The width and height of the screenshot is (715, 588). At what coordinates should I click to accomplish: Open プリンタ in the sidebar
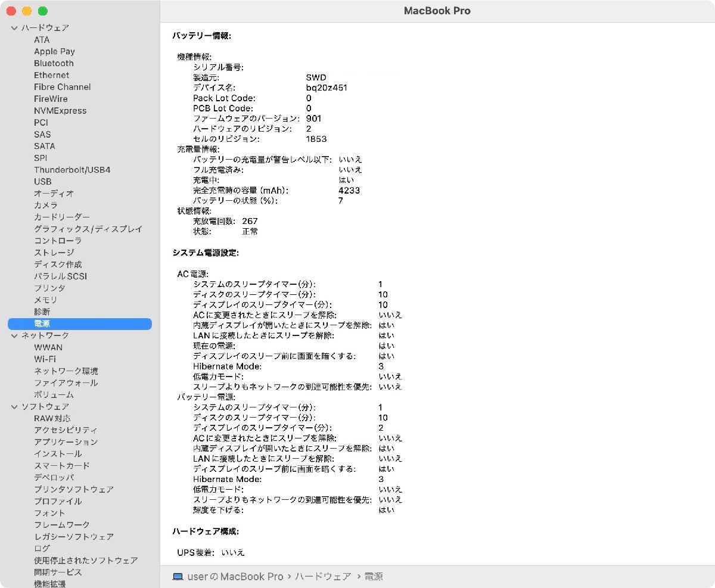[x=49, y=288]
